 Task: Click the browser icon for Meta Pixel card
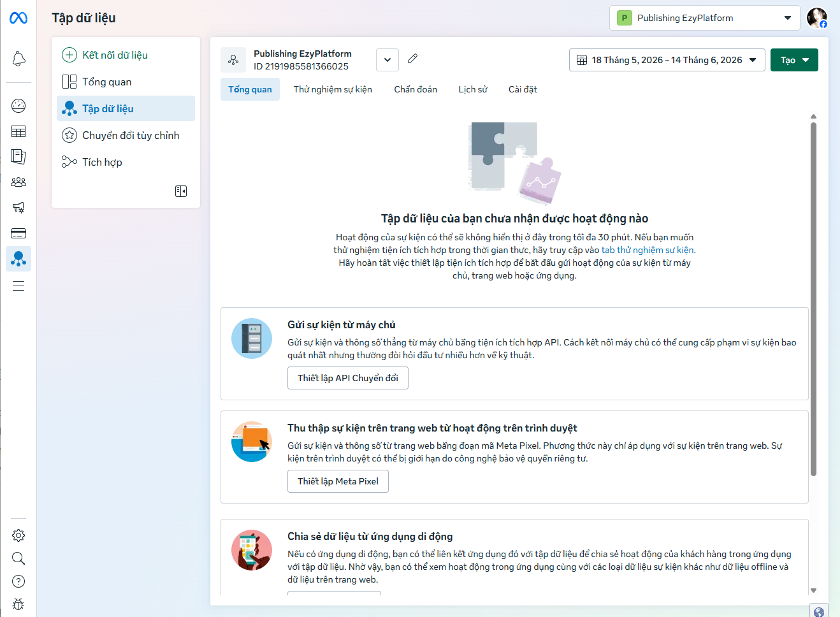tap(252, 442)
